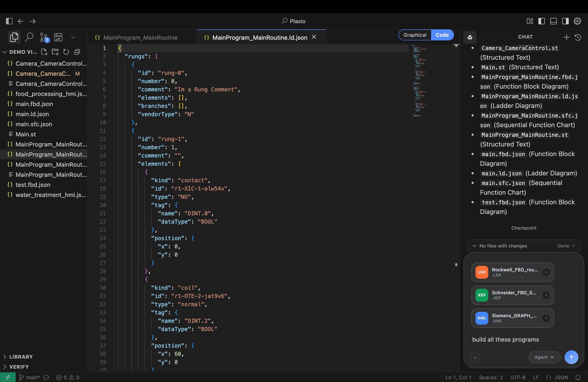This screenshot has height=382, width=588.
Task: Click the Schneider_FBD XEF attachment card
Action: pyautogui.click(x=512, y=295)
